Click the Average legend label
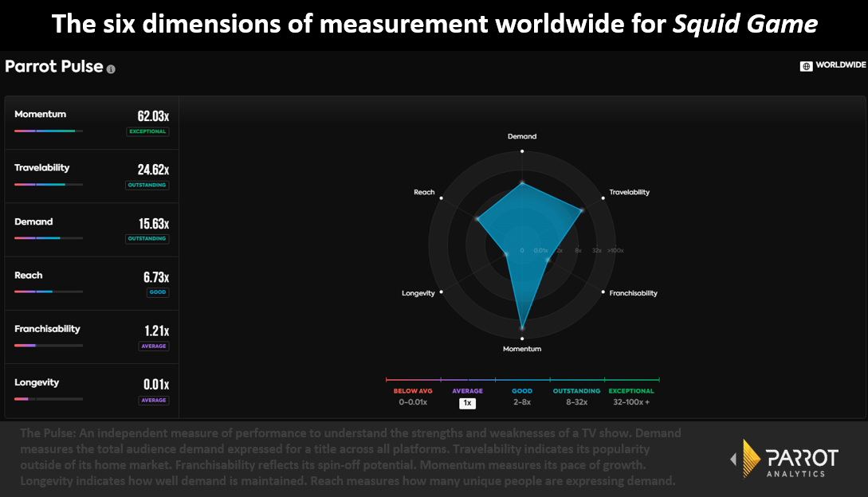 point(467,391)
